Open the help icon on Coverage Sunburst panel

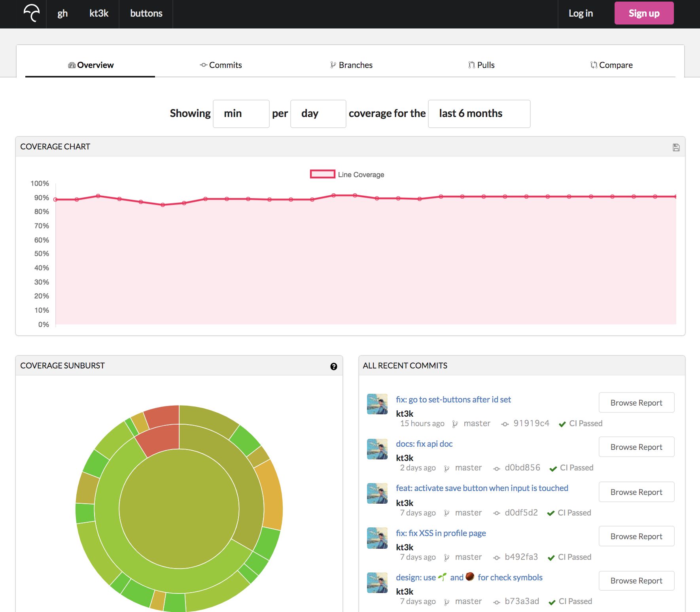point(334,366)
